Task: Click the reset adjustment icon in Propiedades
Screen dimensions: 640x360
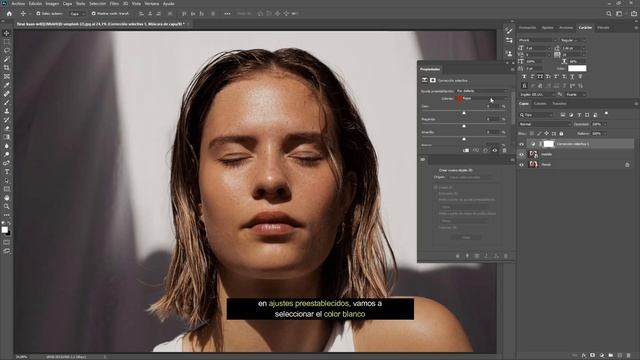Action: pyautogui.click(x=485, y=150)
